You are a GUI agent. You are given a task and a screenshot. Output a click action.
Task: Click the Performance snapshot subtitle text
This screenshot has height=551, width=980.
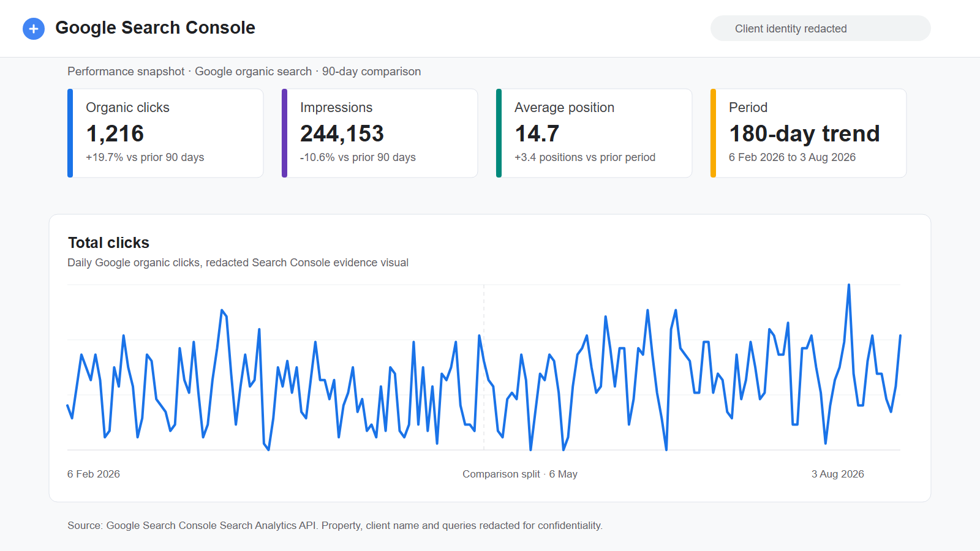pyautogui.click(x=244, y=72)
